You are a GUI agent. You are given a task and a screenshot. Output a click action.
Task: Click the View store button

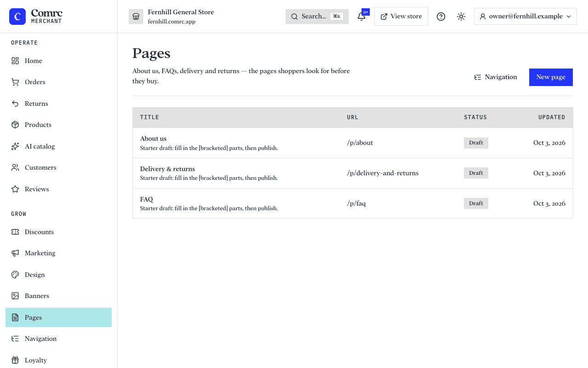point(401,17)
